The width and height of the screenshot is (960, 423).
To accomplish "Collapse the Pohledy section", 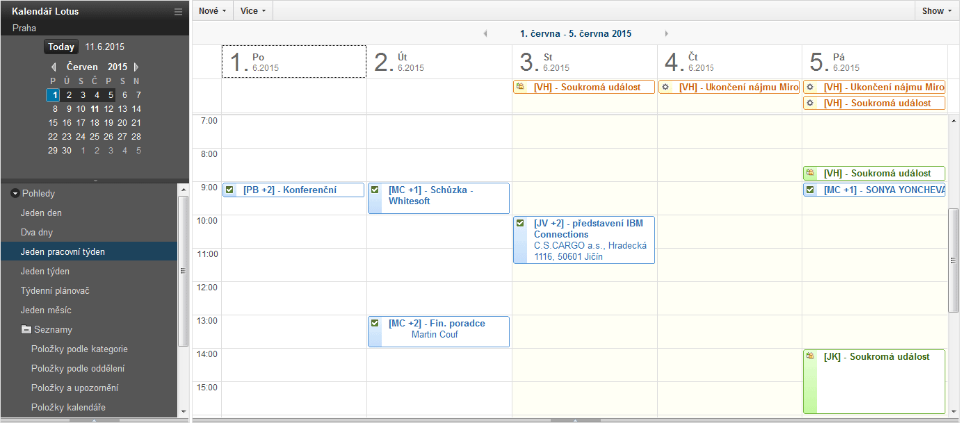I will coord(15,193).
